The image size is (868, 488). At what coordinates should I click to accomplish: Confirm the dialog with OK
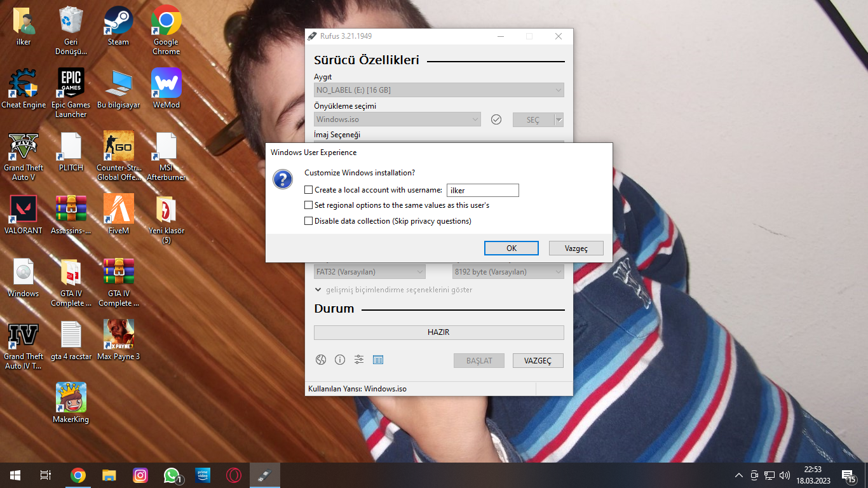click(512, 248)
